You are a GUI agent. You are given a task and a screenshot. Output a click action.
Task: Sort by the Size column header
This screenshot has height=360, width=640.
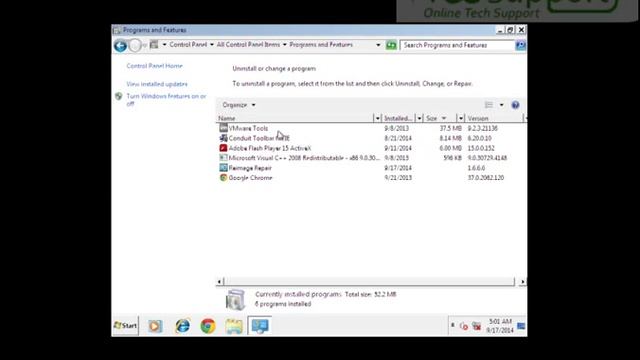[440, 118]
